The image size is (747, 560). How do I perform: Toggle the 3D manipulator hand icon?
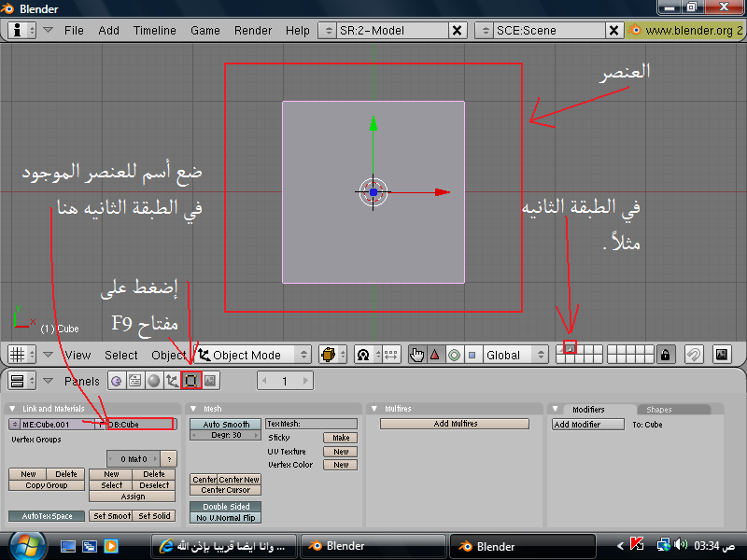click(x=416, y=355)
